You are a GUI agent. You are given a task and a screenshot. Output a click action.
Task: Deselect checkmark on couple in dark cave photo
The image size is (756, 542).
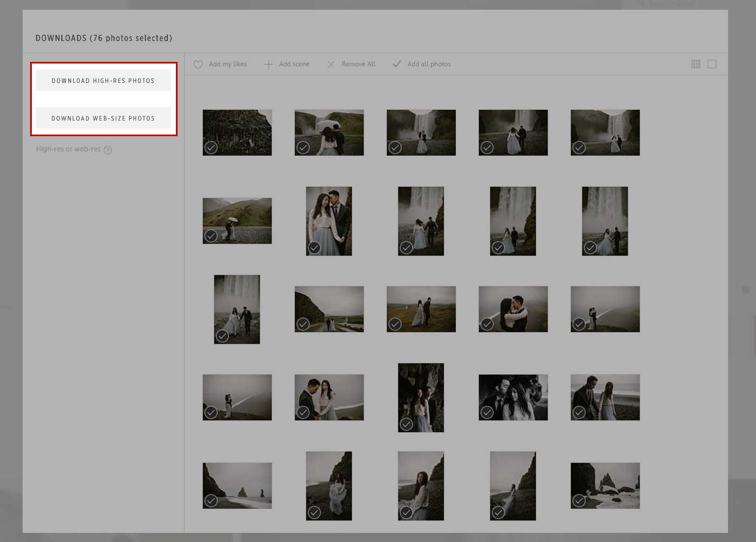pyautogui.click(x=406, y=424)
